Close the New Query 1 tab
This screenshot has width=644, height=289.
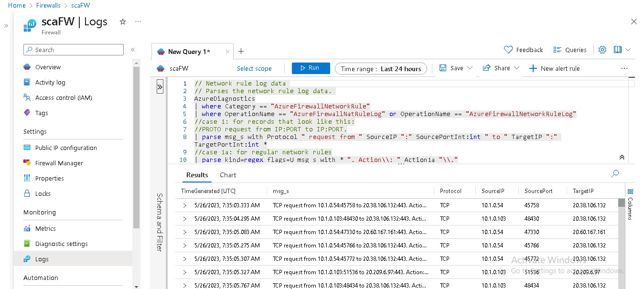227,52
